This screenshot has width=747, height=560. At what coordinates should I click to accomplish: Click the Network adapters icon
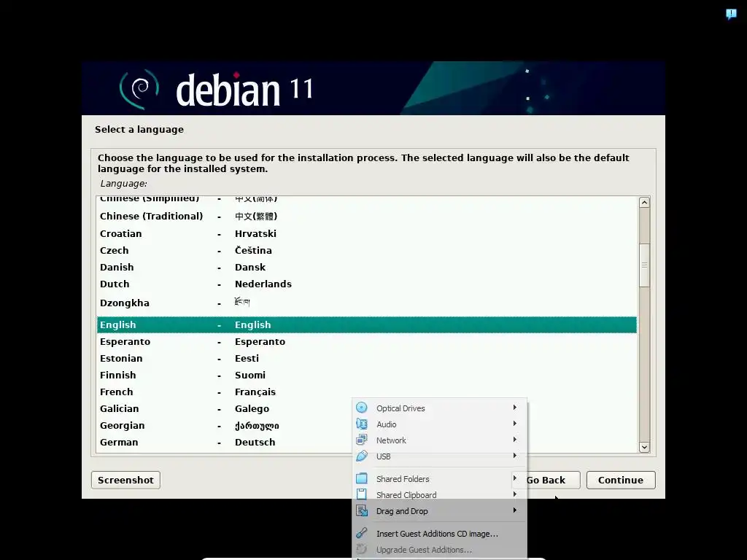coord(362,440)
